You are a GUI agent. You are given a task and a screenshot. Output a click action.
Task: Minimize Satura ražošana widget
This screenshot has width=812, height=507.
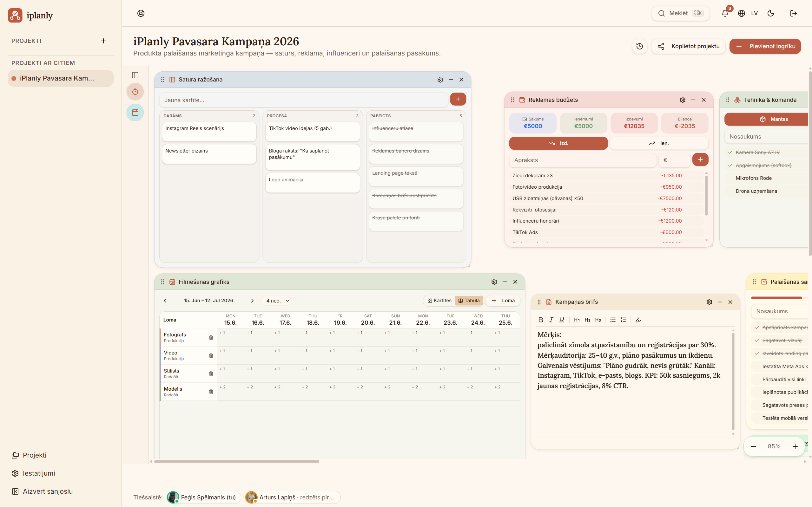point(451,80)
